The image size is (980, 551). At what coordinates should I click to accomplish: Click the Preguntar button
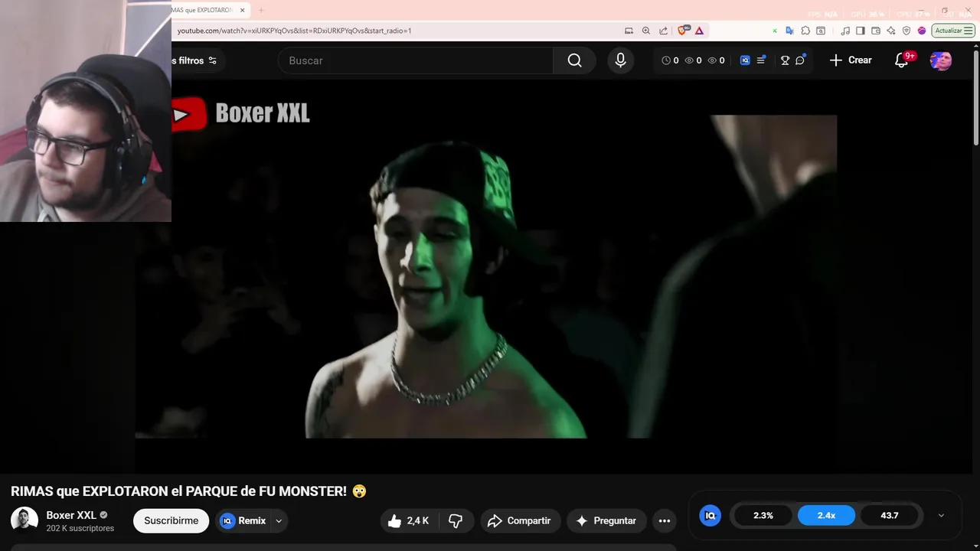[606, 521]
